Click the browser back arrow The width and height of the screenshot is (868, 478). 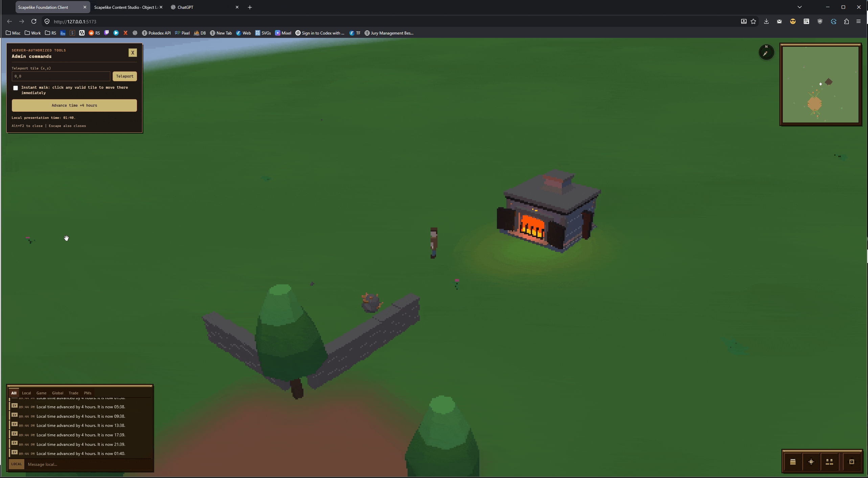(x=9, y=21)
